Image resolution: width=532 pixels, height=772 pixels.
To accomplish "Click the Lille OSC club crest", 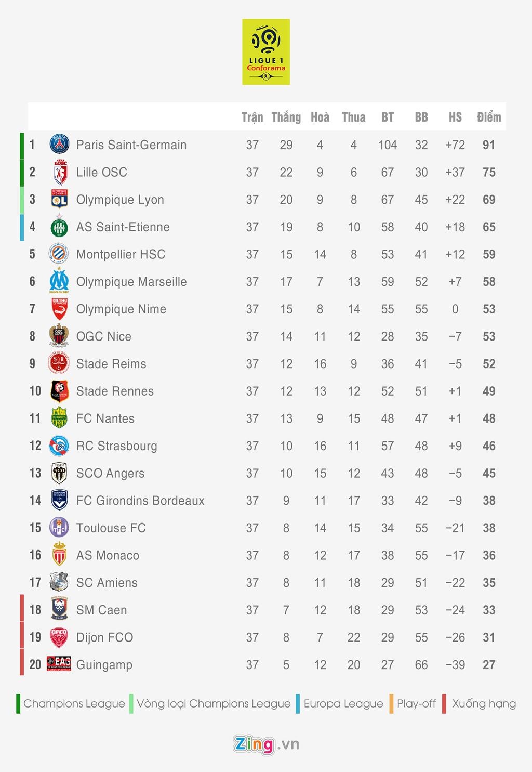I will tap(60, 172).
